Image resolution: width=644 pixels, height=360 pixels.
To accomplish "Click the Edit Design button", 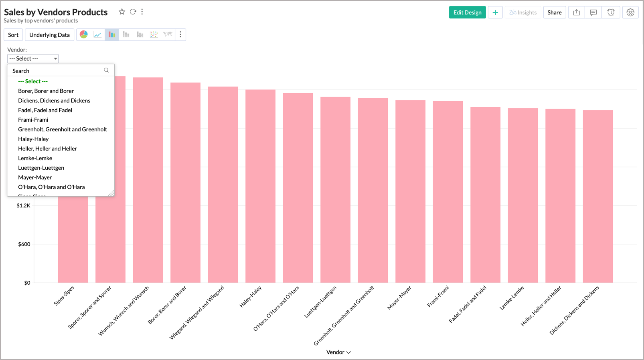I will coord(467,12).
